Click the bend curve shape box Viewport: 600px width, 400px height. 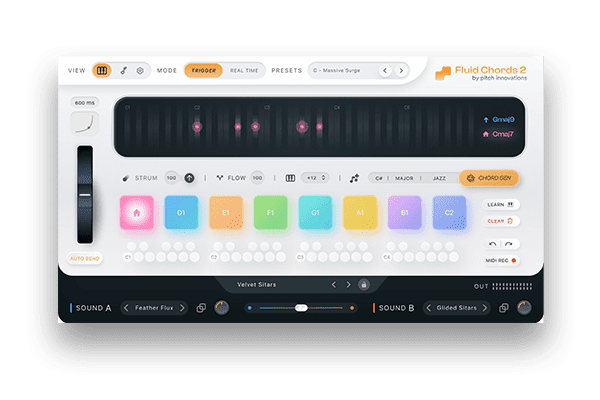pos(84,126)
